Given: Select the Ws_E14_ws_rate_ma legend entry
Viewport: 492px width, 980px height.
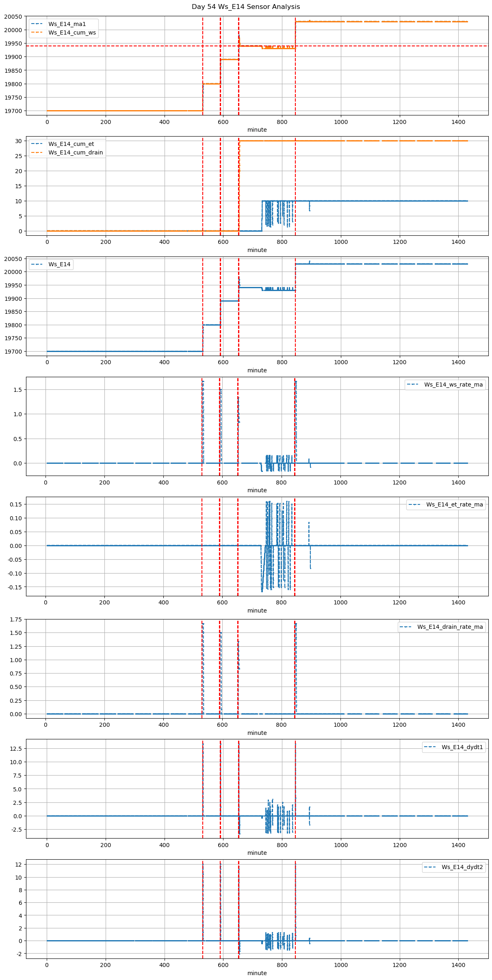Looking at the screenshot, I should (453, 385).
